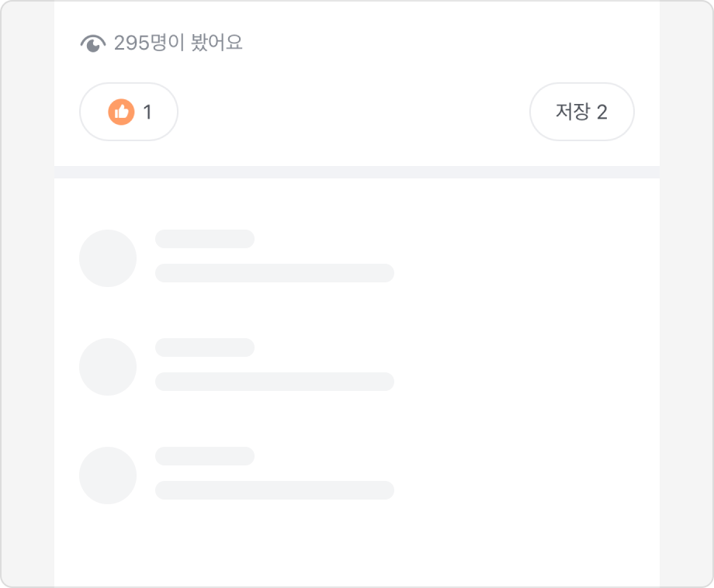Screen dimensions: 714x588
Task: Click the first circular avatar placeholder
Action: (108, 258)
